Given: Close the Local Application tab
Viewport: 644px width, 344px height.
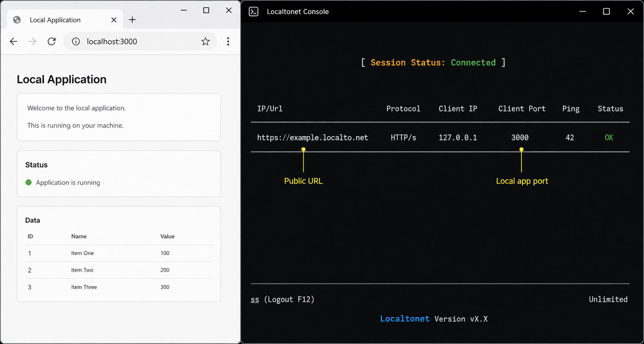Looking at the screenshot, I should (x=114, y=20).
